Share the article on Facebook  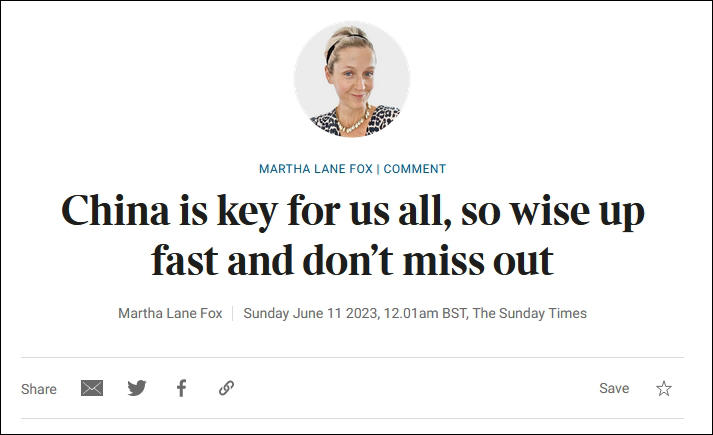tap(181, 388)
